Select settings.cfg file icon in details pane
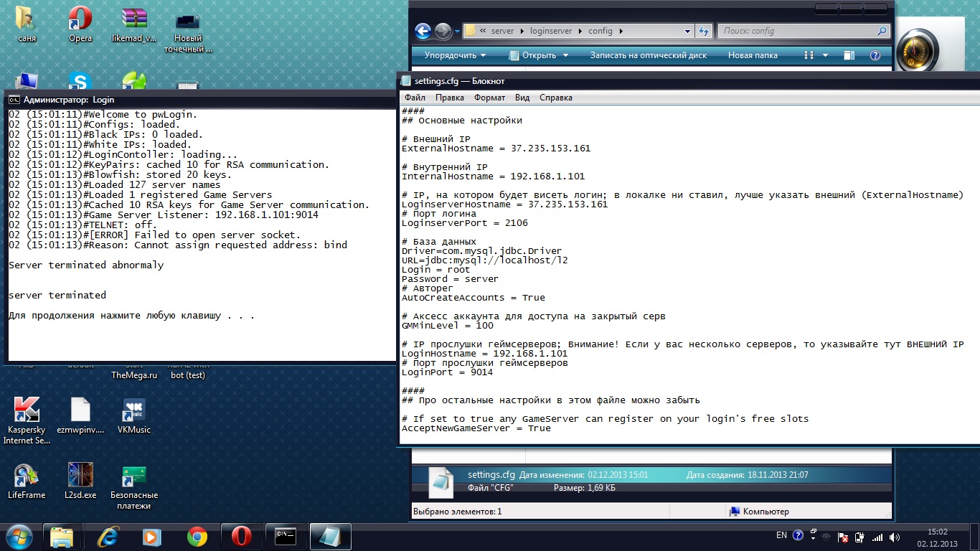The image size is (980, 551). (x=441, y=483)
